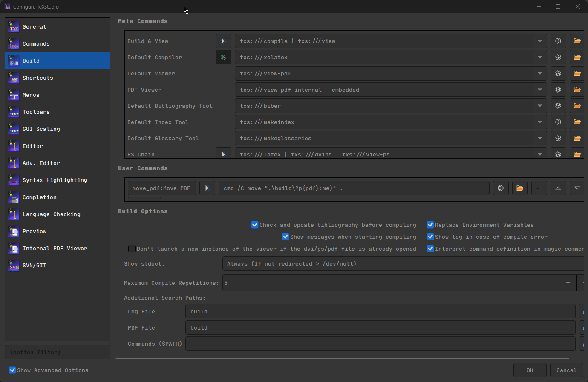Click the option filter input field

tap(57, 352)
